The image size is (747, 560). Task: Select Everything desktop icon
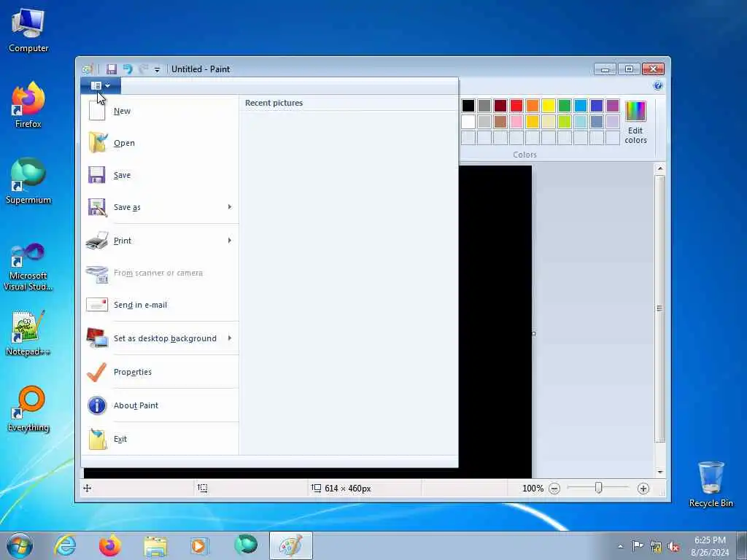click(x=28, y=408)
